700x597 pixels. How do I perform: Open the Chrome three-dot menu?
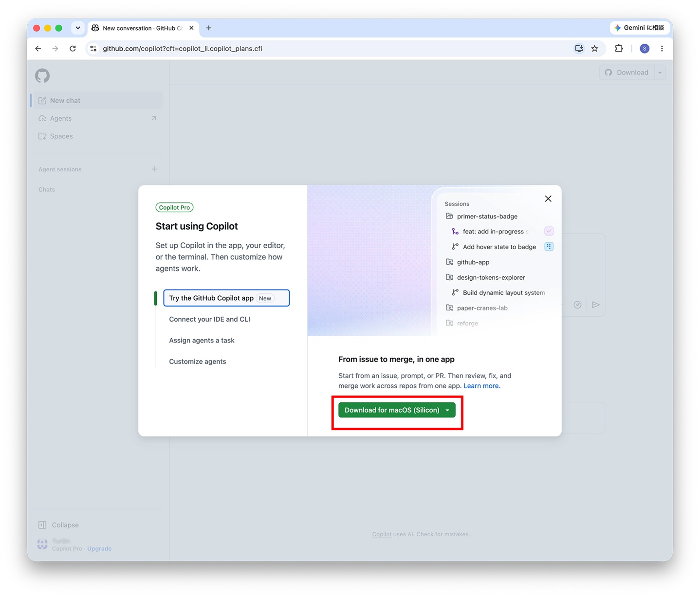[662, 49]
